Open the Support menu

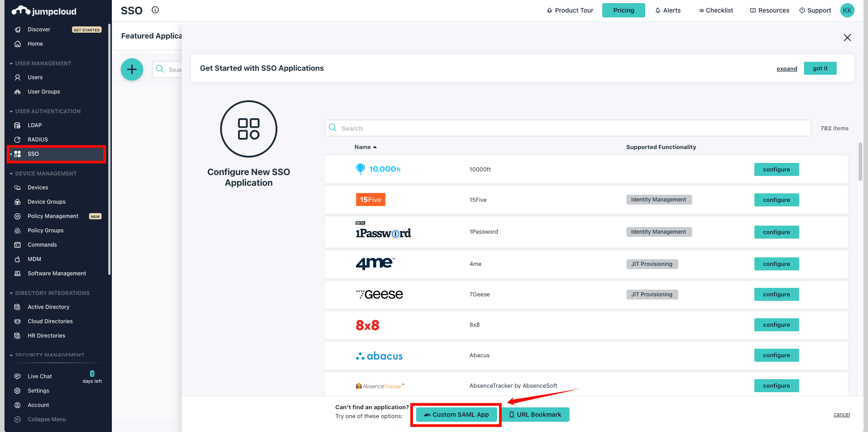point(815,10)
